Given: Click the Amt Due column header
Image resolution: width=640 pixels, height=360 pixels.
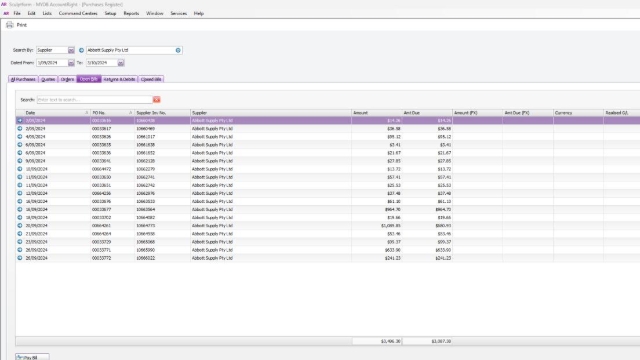Looking at the screenshot, I should pos(427,113).
